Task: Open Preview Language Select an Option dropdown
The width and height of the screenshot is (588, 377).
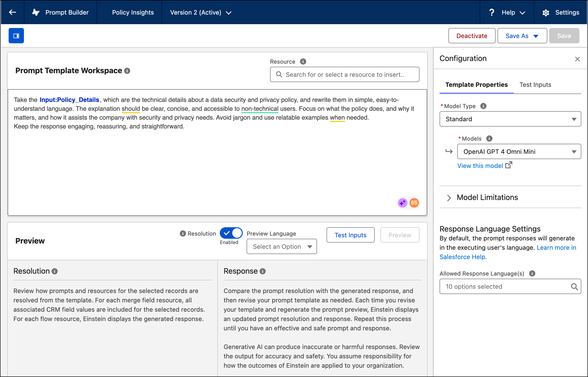Action: (282, 247)
